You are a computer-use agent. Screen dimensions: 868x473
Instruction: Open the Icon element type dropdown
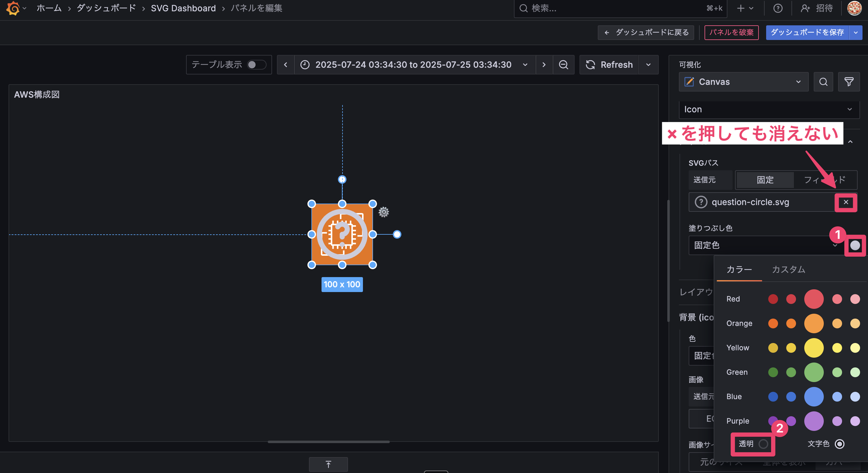pos(769,109)
